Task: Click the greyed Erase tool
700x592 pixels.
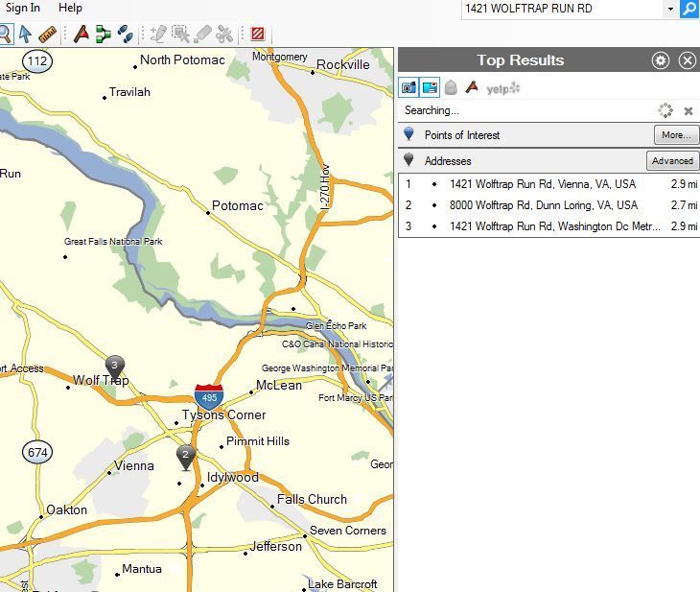Action: [202, 34]
